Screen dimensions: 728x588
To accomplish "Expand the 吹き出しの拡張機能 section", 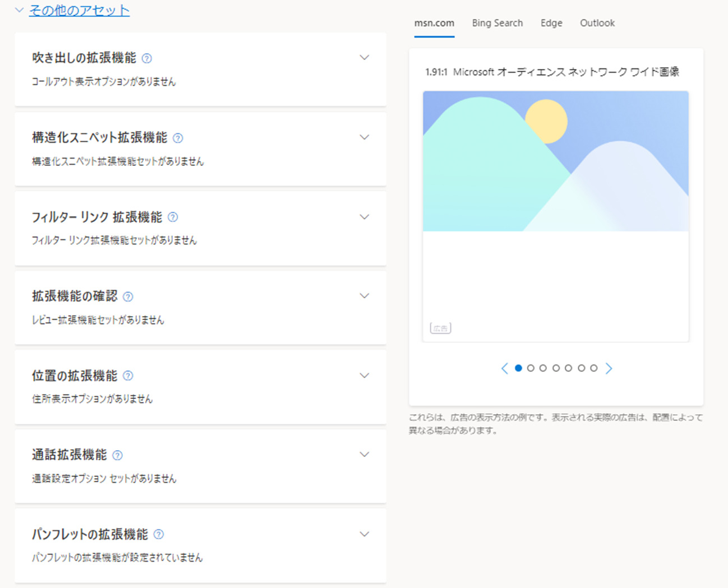I will tap(364, 58).
